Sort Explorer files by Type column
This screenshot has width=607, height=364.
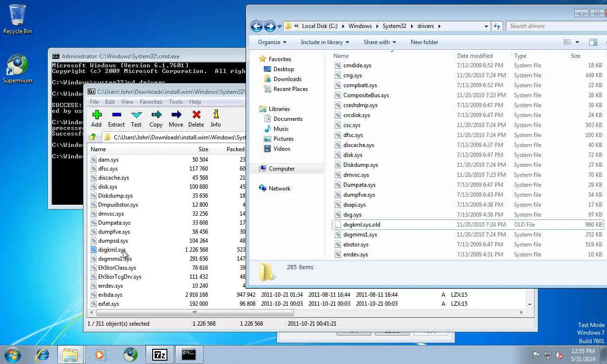[539, 56]
